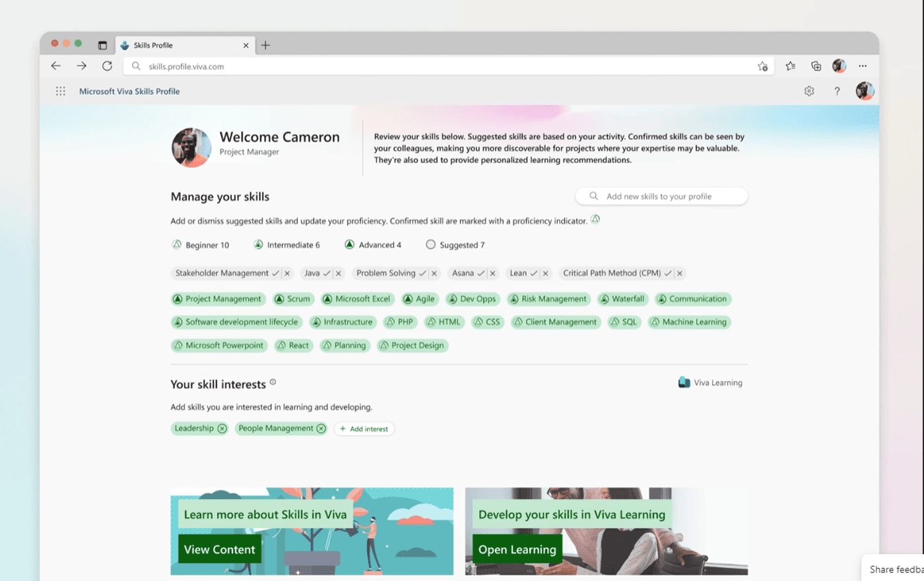Open the browser collections icon
924x581 pixels.
[x=816, y=66]
